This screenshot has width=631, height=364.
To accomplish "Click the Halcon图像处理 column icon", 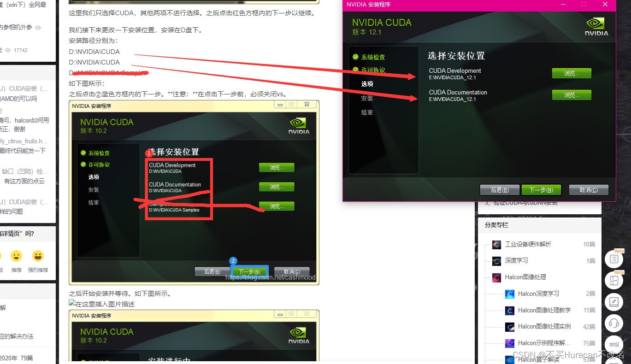I will [x=496, y=277].
